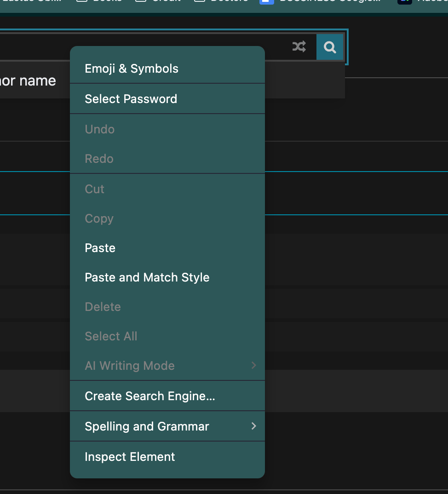Click Create Search Engine... option
This screenshot has width=448, height=494.
pos(150,396)
